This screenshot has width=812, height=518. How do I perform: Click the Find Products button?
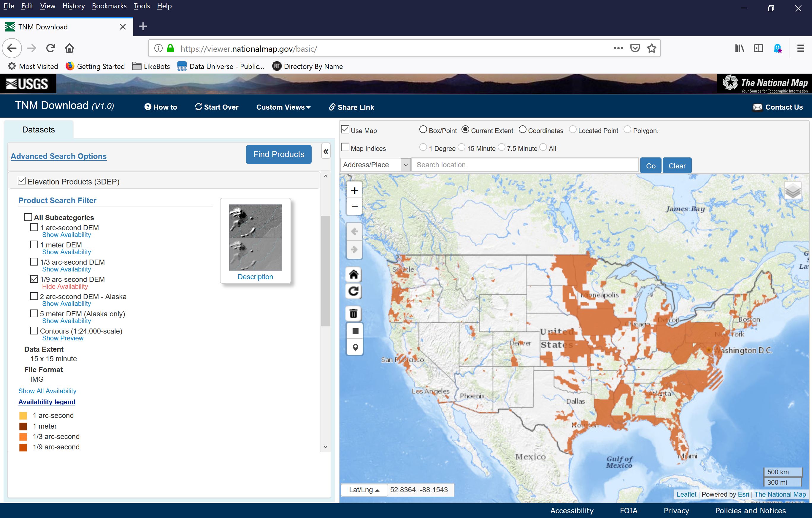tap(279, 154)
